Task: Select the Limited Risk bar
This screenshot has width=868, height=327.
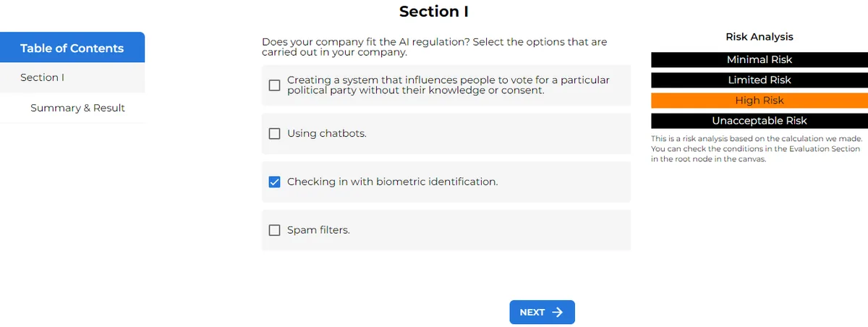Action: point(759,80)
